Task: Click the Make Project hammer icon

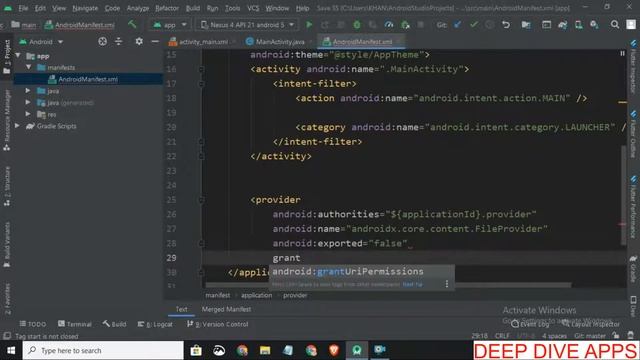Action: pyautogui.click(x=132, y=24)
